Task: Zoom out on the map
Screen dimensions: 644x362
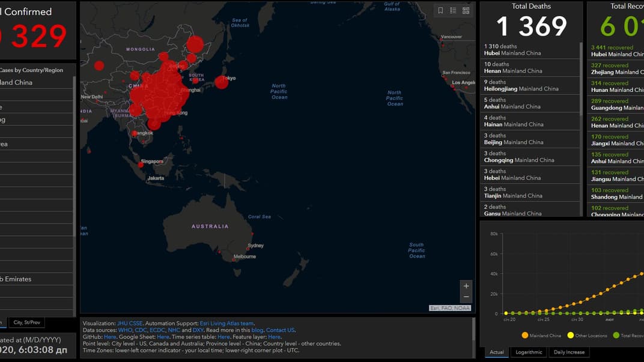Action: point(466,297)
